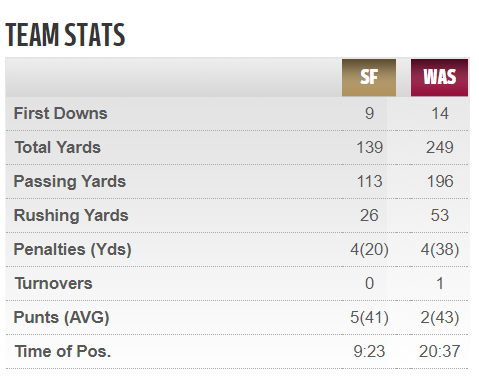This screenshot has height=378, width=479.
Task: Click the First Downs row label
Action: click(x=60, y=113)
